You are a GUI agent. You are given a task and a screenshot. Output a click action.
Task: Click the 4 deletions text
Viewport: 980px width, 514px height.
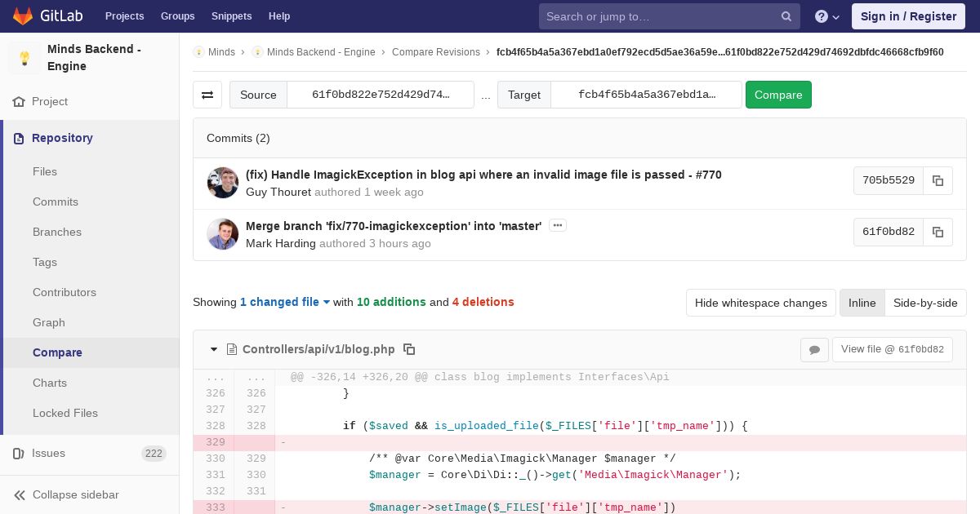click(483, 302)
